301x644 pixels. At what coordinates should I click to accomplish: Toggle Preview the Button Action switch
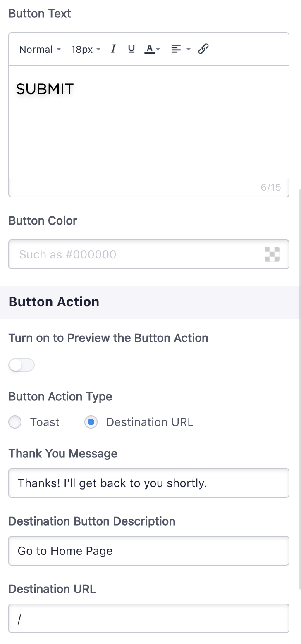pos(21,365)
